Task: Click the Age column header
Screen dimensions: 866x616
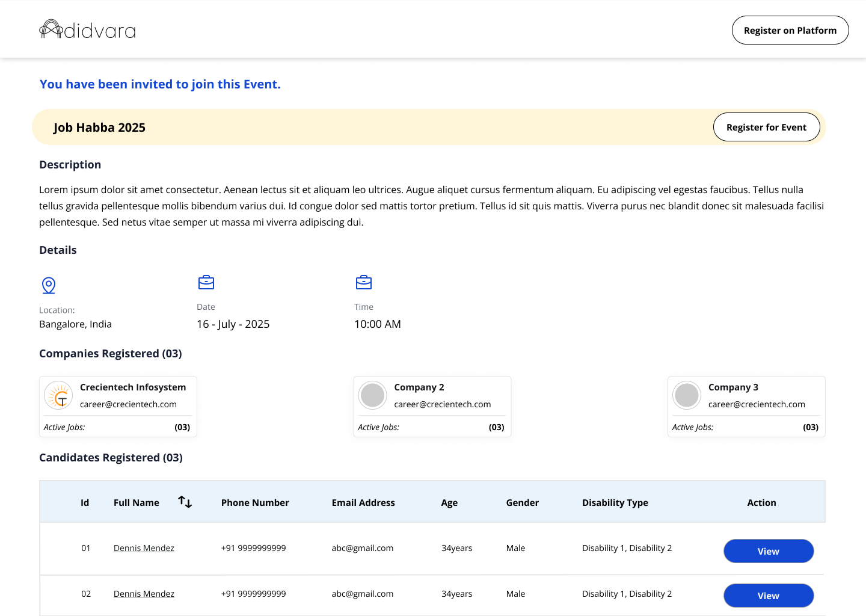Action: pos(449,503)
